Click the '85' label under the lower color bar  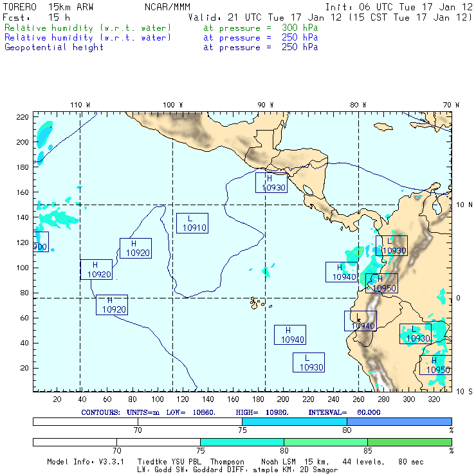(x=368, y=451)
